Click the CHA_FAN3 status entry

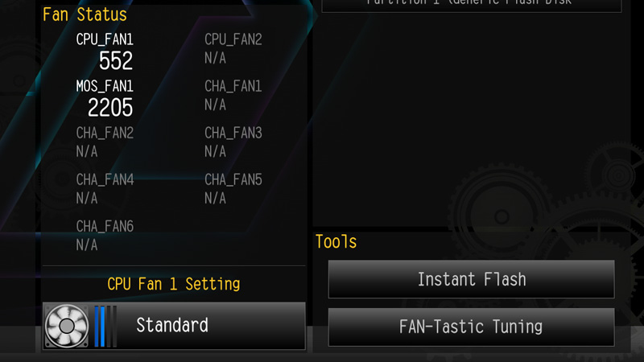point(233,142)
